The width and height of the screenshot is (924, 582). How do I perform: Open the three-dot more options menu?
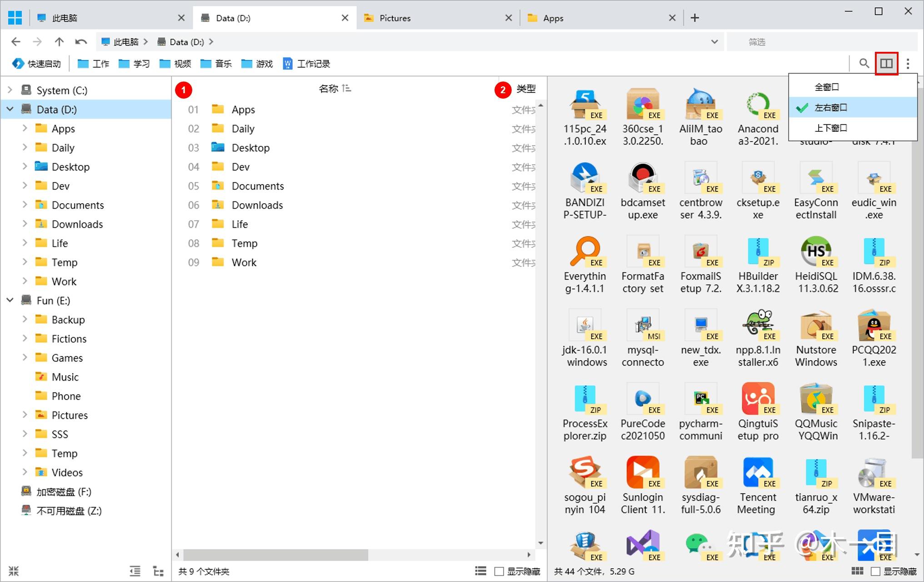pyautogui.click(x=908, y=64)
